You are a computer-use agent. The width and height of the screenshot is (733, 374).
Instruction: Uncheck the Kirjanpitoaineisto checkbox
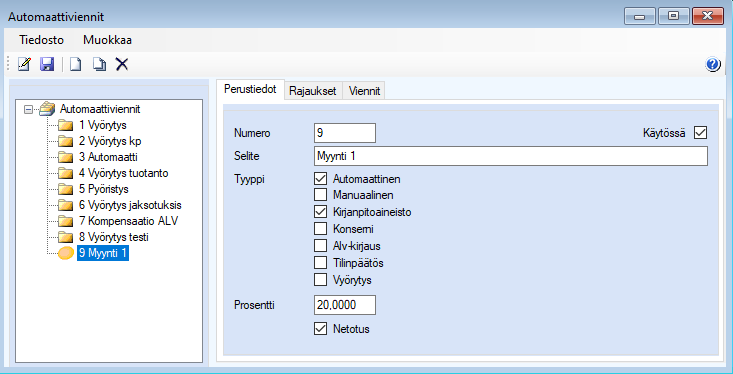(321, 212)
